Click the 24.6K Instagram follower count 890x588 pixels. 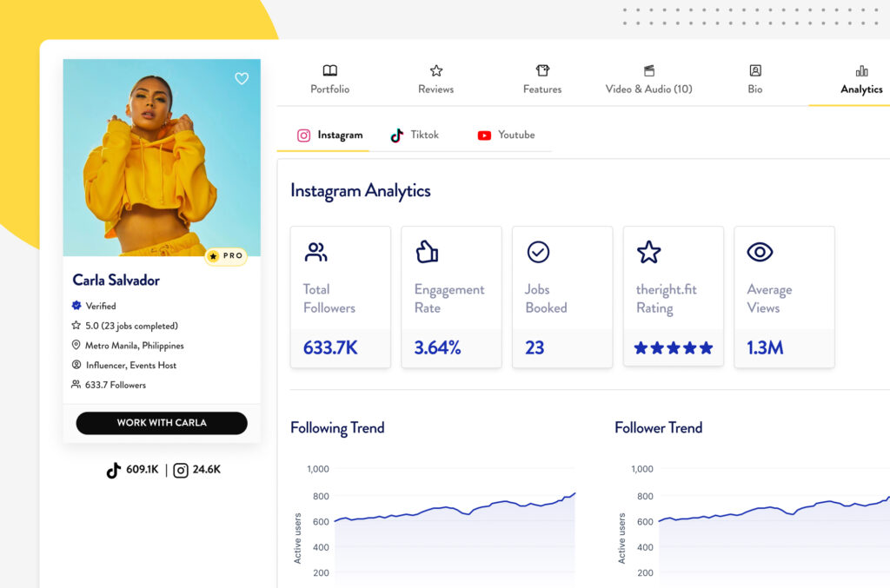(207, 470)
